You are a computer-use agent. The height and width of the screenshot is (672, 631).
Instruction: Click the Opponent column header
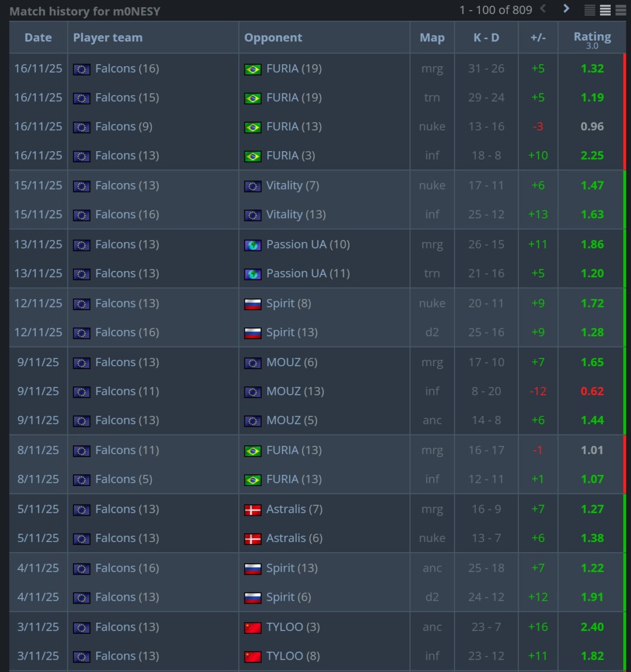coord(273,38)
